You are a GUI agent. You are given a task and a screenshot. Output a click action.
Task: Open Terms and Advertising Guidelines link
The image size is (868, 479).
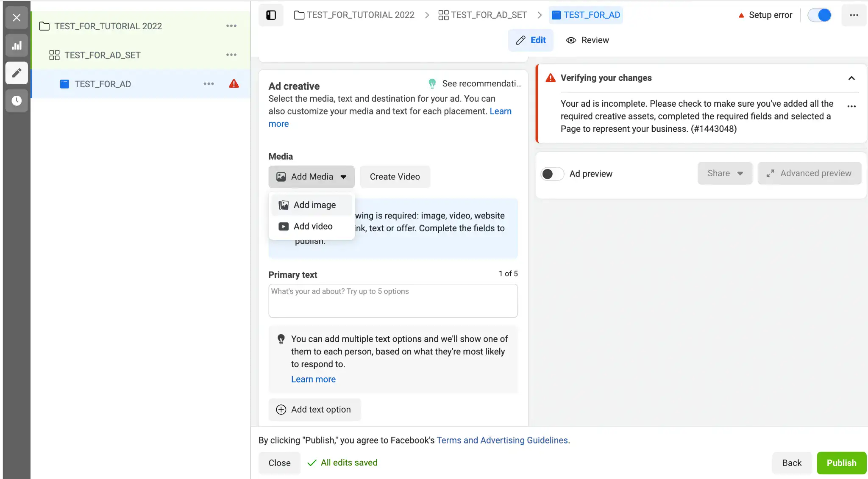pos(502,440)
